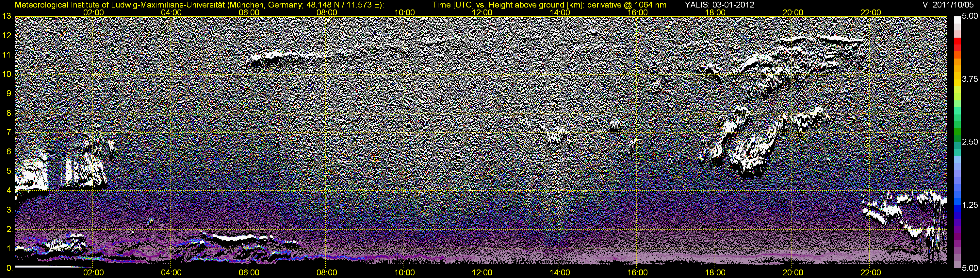Click the 08:00 label on the top time axis
The height and width of the screenshot is (278, 980).
pyautogui.click(x=327, y=12)
